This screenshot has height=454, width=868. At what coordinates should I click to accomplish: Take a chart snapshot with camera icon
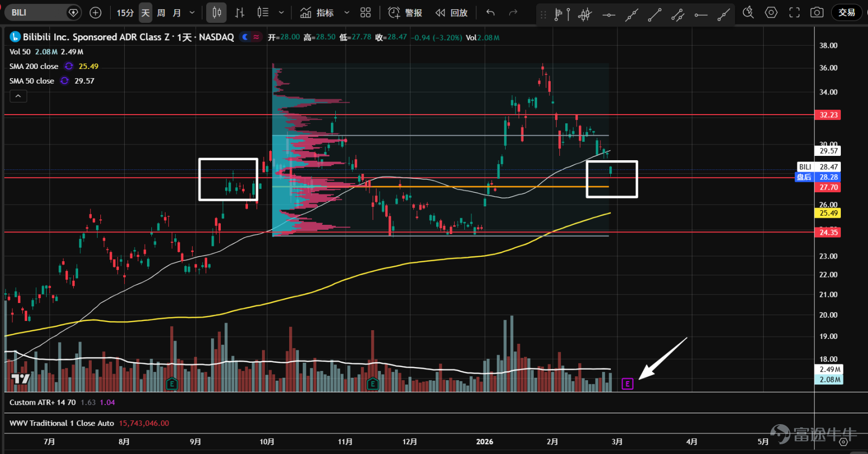point(817,12)
